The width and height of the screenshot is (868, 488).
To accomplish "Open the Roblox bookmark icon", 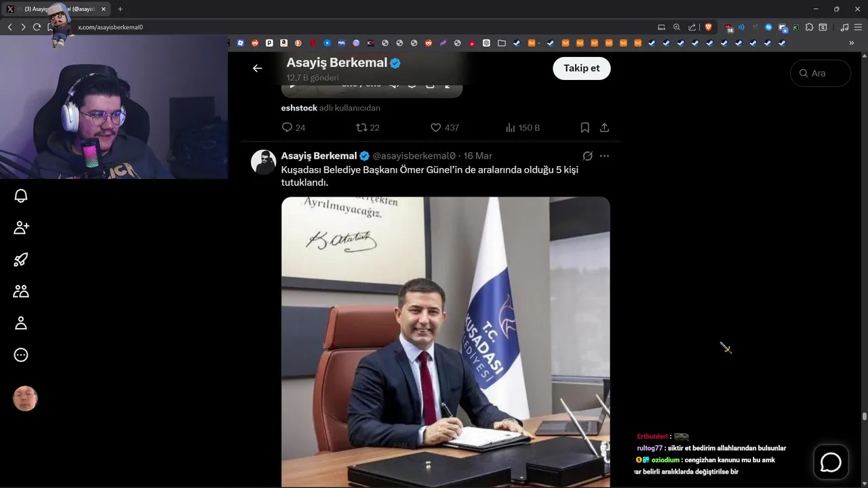I will (240, 43).
